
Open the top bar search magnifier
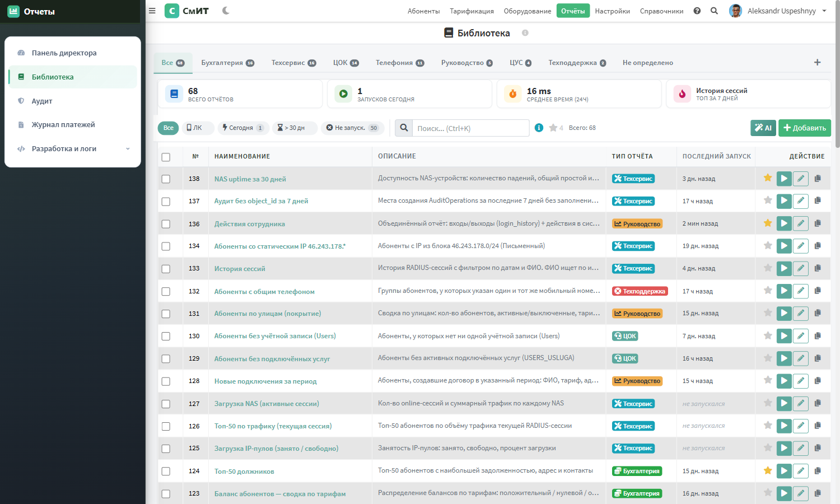pyautogui.click(x=714, y=11)
